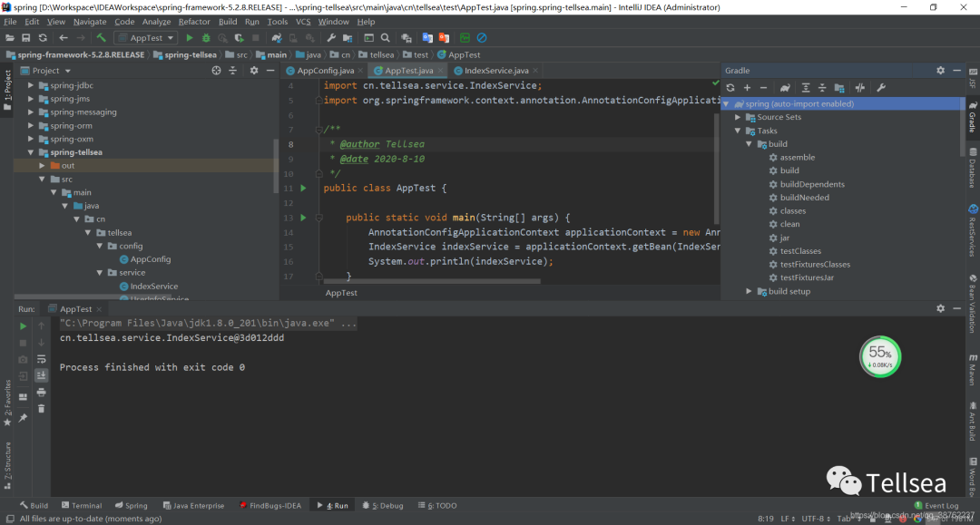Refresh all Gradle projects in Gradle panel
980x525 pixels.
(x=730, y=88)
